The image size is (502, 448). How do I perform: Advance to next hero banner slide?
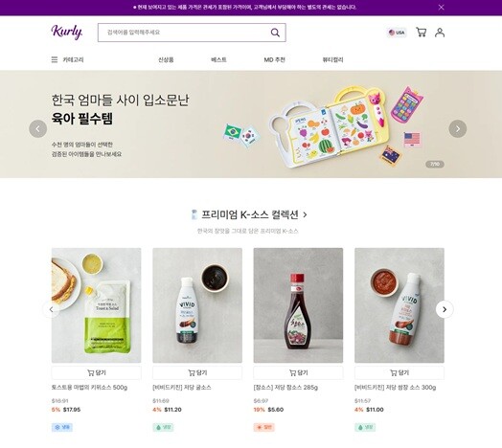[x=458, y=128]
